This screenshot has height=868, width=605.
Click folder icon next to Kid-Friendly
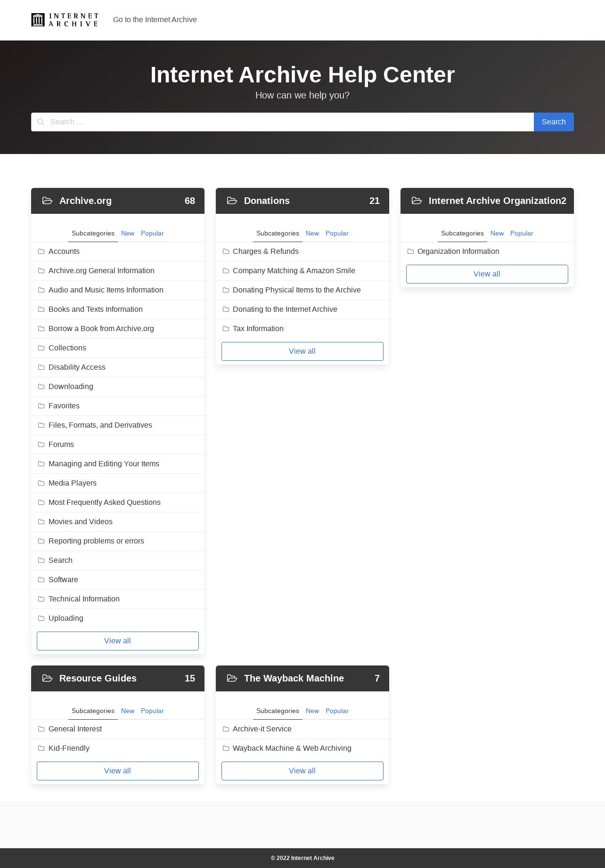click(41, 748)
